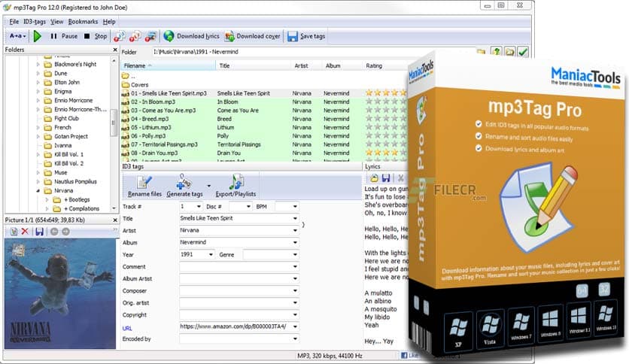Load picture from file in Picture panel
Viewport: 629px width, 364px height.
[14, 232]
